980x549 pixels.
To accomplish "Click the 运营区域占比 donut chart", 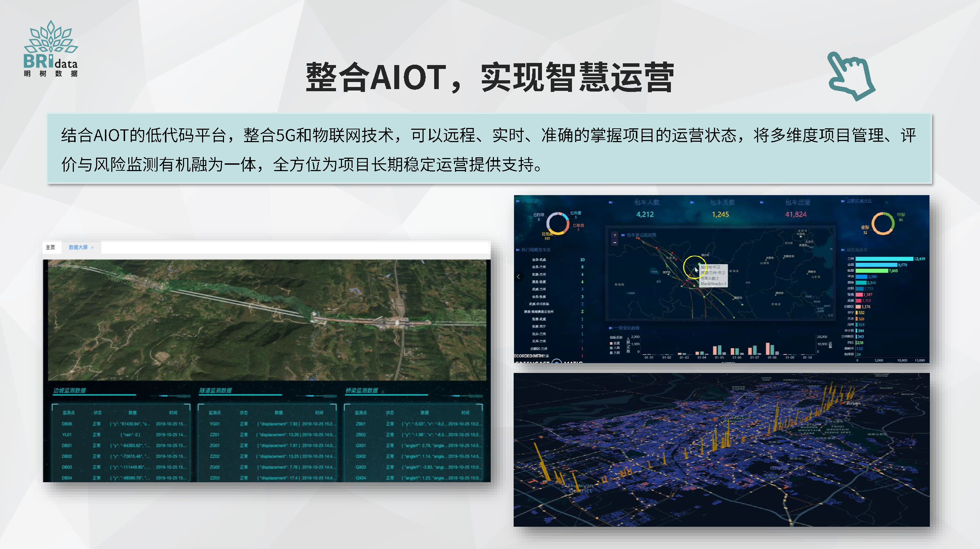I will (883, 223).
